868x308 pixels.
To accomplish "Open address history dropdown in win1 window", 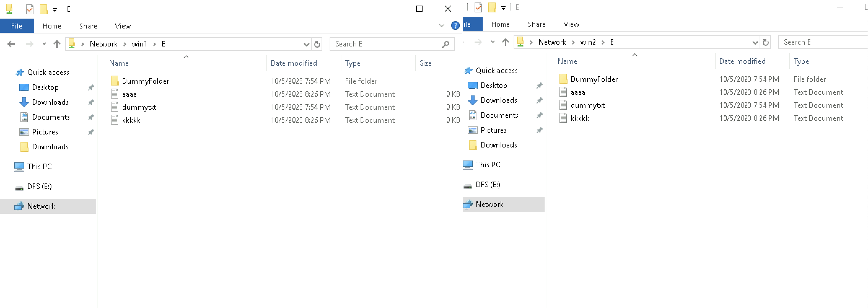I will click(306, 44).
